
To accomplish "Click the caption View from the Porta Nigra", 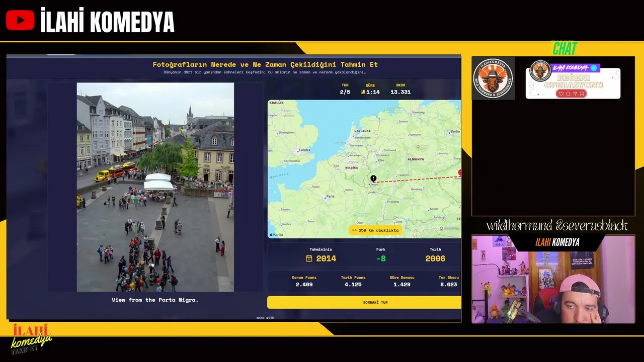I will (155, 300).
